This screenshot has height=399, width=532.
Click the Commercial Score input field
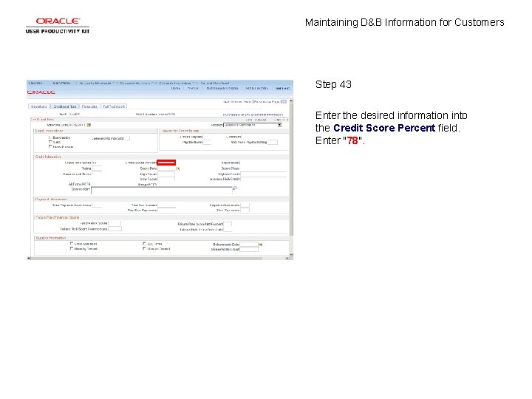97,174
